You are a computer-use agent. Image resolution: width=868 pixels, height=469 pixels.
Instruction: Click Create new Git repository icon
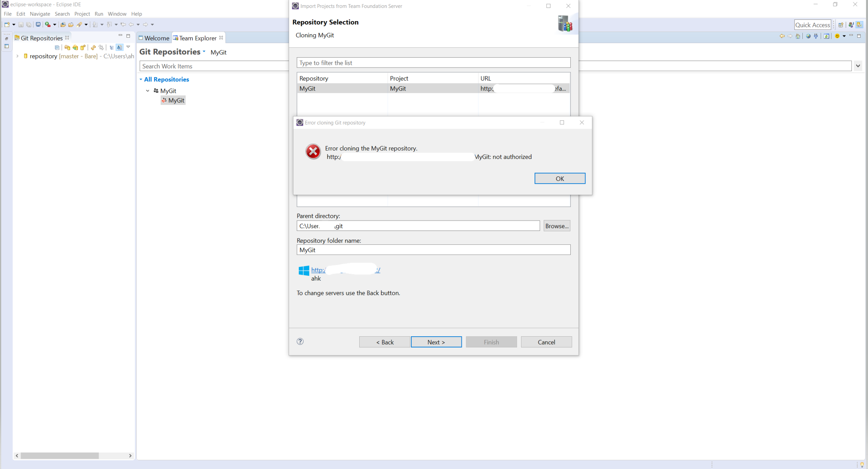pos(83,47)
